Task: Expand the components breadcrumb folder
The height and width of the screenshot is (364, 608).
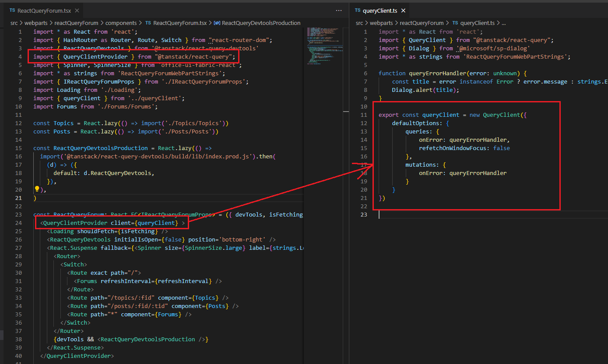Action: [x=121, y=23]
